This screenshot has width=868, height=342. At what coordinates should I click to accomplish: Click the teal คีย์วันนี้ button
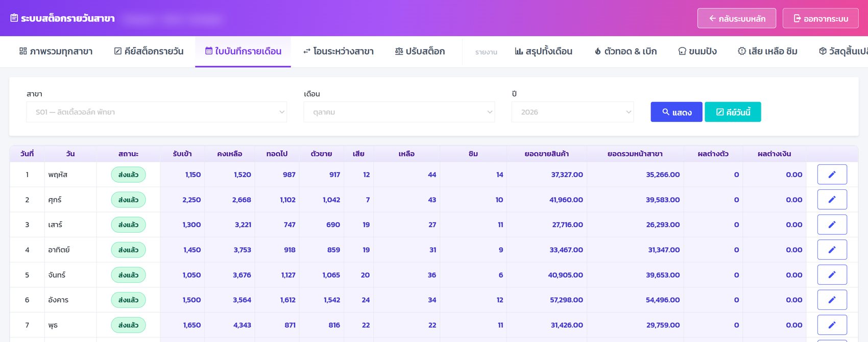tap(733, 112)
